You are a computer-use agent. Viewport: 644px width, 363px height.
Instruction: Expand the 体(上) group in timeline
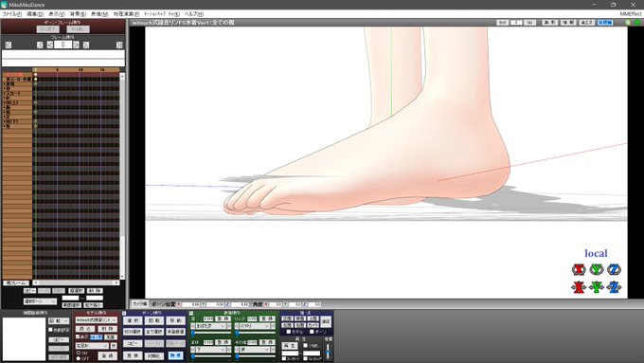pyautogui.click(x=4, y=102)
